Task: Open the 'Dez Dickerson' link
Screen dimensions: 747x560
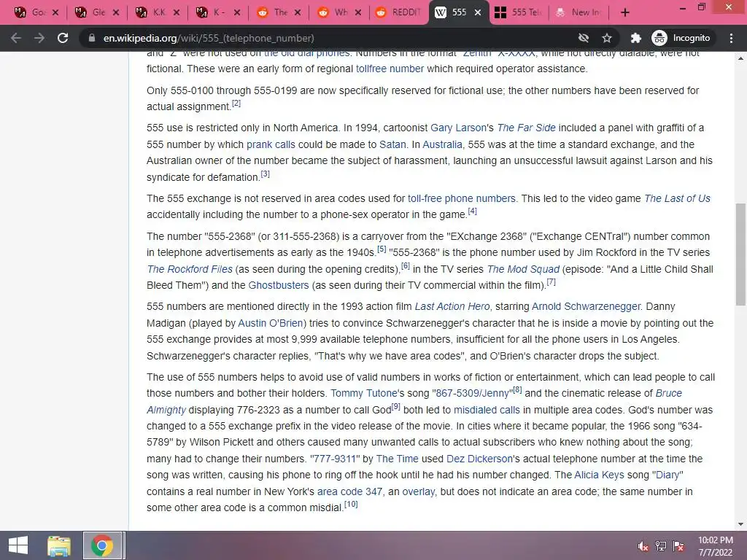Action: click(479, 459)
